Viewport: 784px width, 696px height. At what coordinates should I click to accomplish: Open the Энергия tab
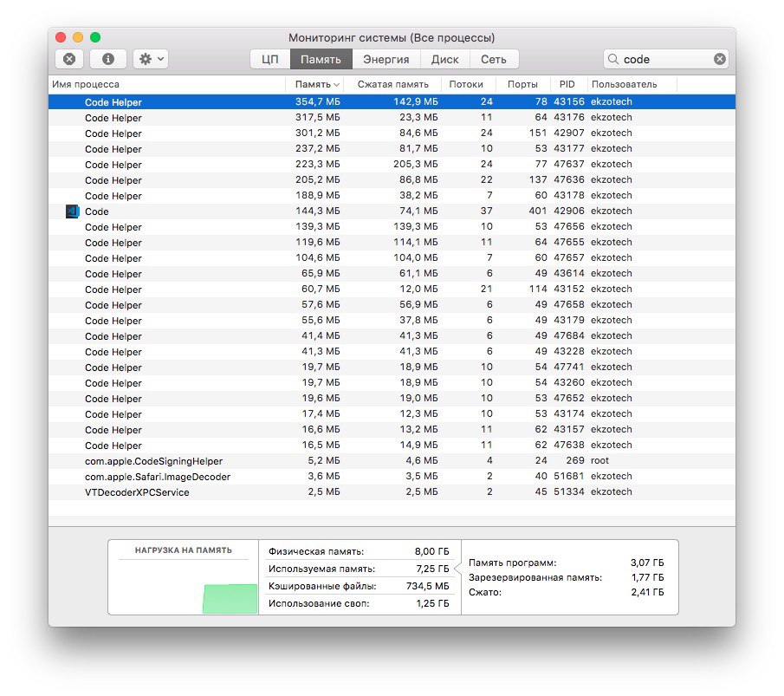[386, 59]
